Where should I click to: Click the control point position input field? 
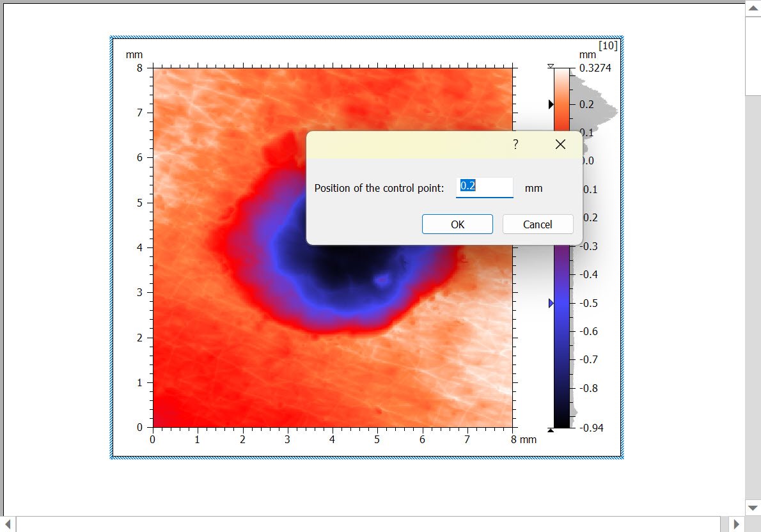[484, 187]
